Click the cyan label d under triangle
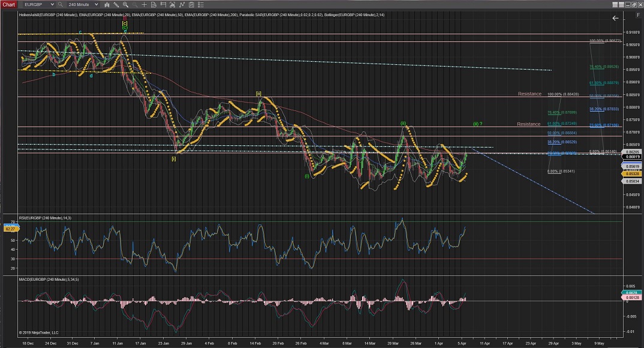Image resolution: width=644 pixels, height=348 pixels. (x=91, y=75)
